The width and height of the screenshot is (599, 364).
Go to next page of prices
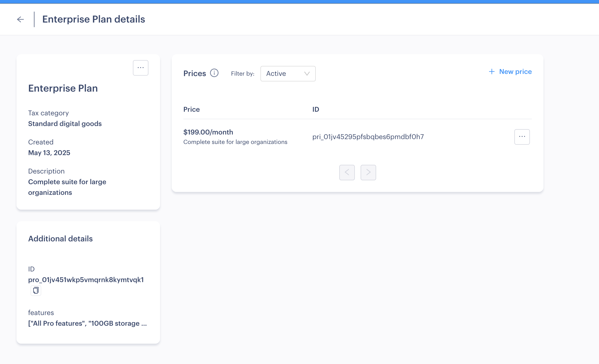click(x=368, y=173)
